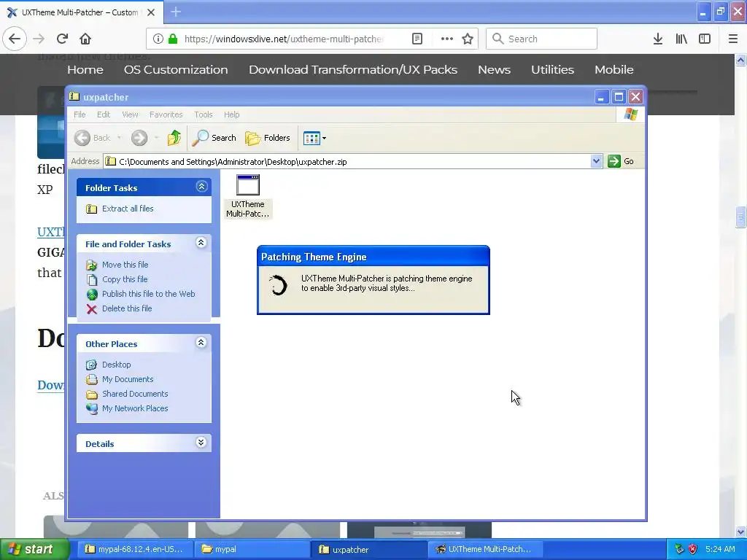747x560 pixels.
Task: Open My Documents in Other Places
Action: tap(127, 379)
